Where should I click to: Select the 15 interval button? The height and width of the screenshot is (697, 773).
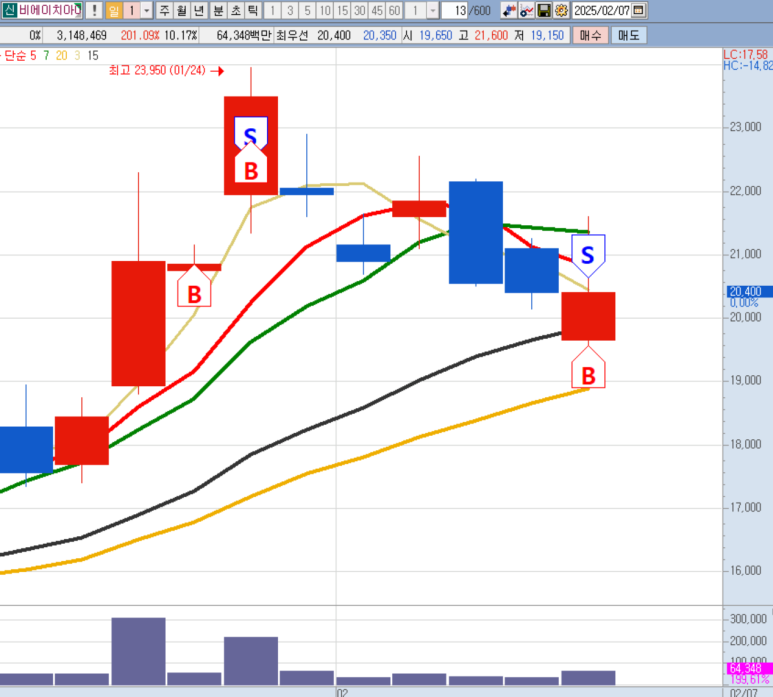click(342, 10)
